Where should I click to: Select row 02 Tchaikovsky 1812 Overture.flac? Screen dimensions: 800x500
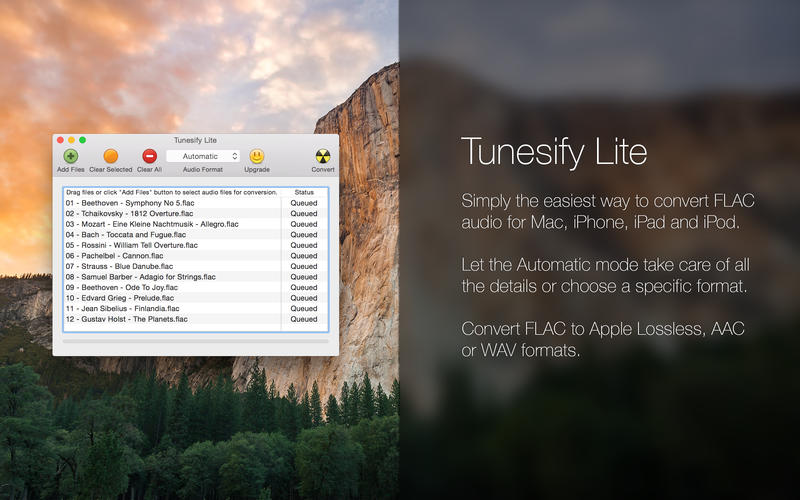tap(196, 214)
